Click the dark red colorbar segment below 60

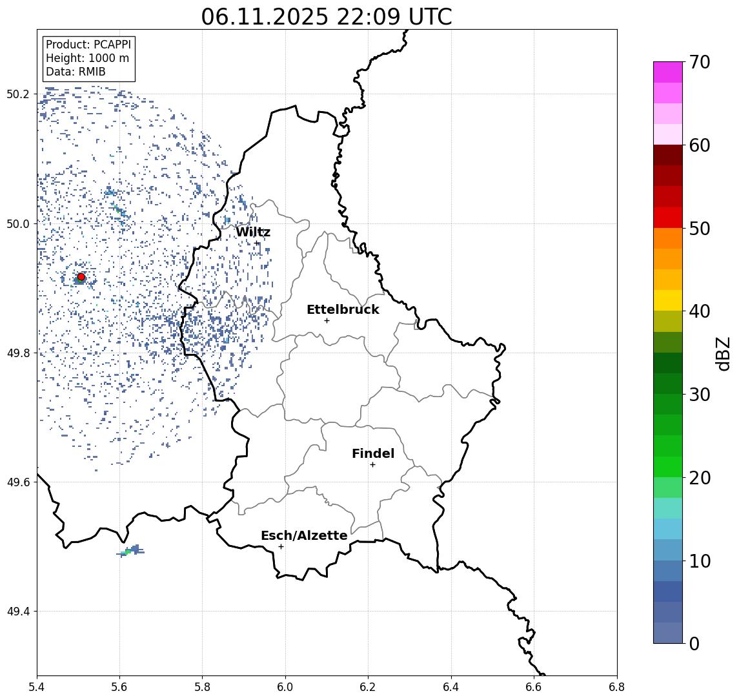[668, 155]
